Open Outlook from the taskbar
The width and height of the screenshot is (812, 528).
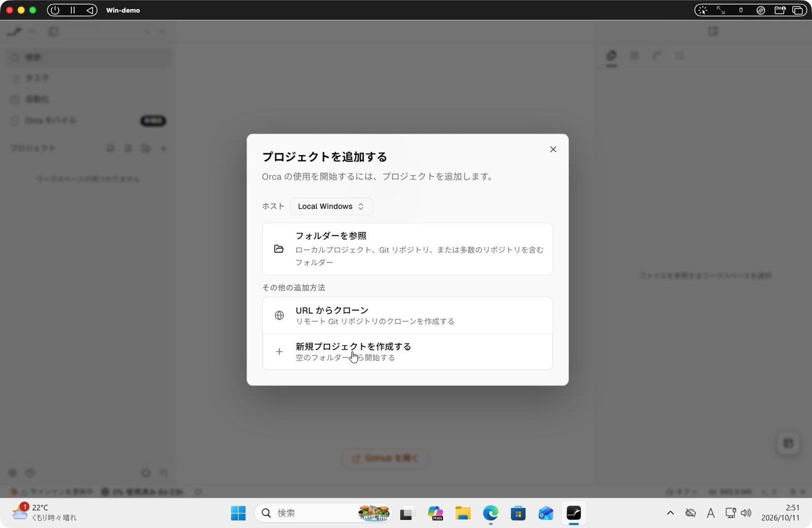pos(546,513)
